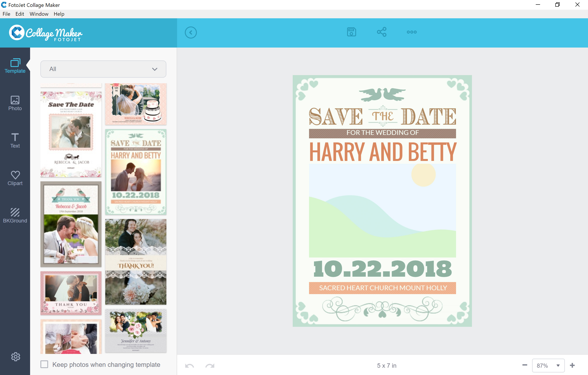Open the Window menu

[x=39, y=14]
